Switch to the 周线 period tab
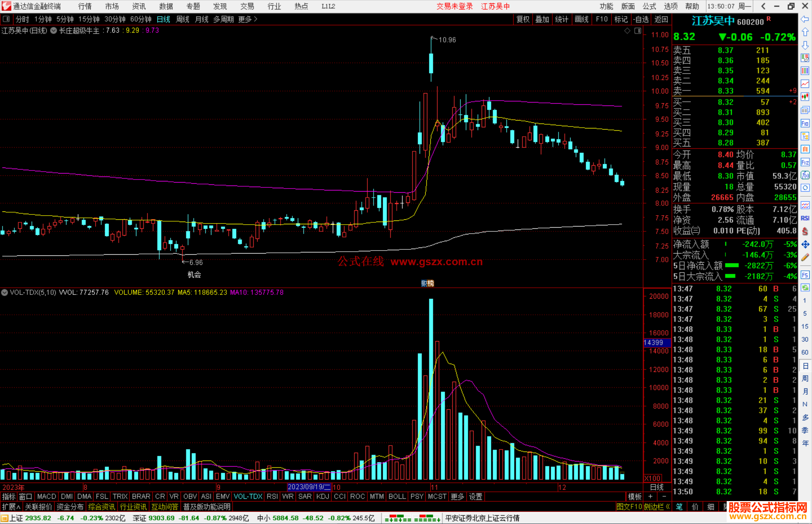Screen dimensions: 812x524 coord(183,19)
